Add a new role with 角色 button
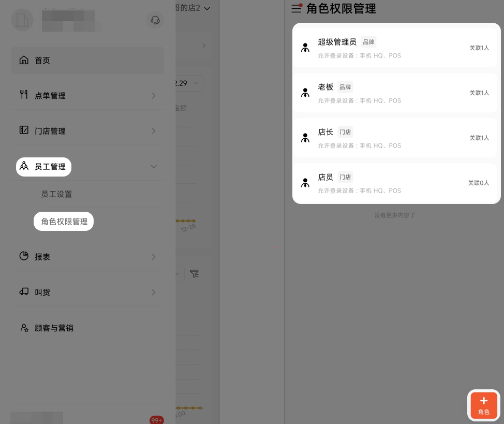The height and width of the screenshot is (424, 504). coord(484,405)
